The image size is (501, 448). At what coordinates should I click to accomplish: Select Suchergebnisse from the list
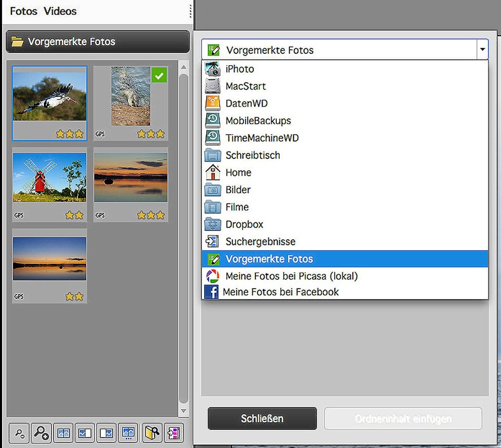(x=260, y=242)
